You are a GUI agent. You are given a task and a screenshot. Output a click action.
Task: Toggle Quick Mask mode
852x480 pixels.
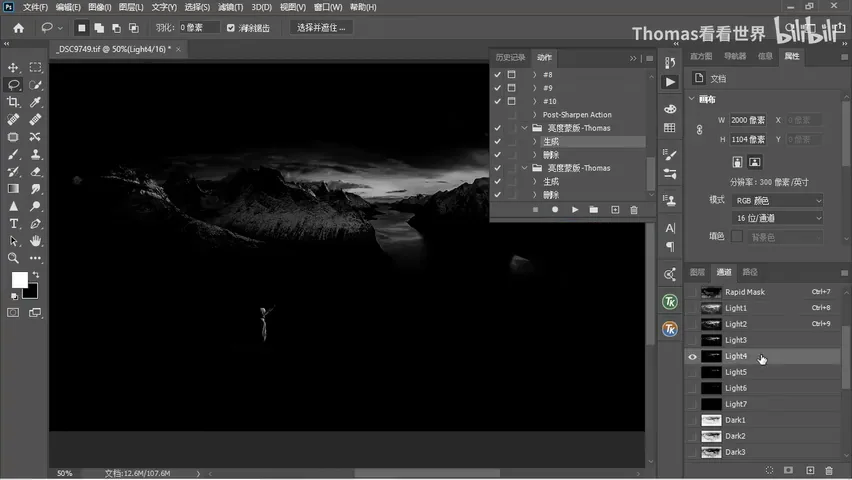click(x=13, y=313)
